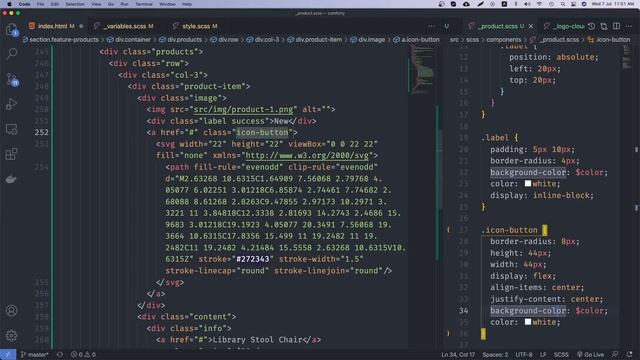
Task: Change end of line sequence LF
Action: [x=543, y=354]
